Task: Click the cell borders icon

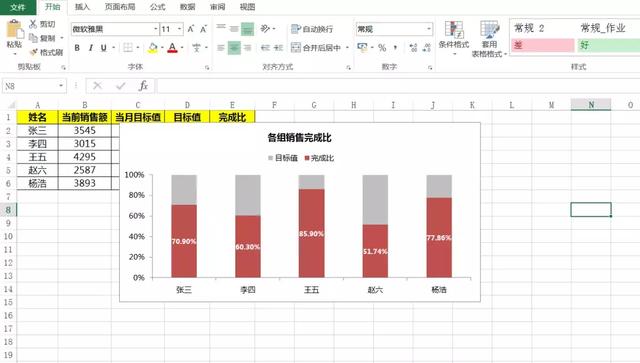Action: click(128, 48)
